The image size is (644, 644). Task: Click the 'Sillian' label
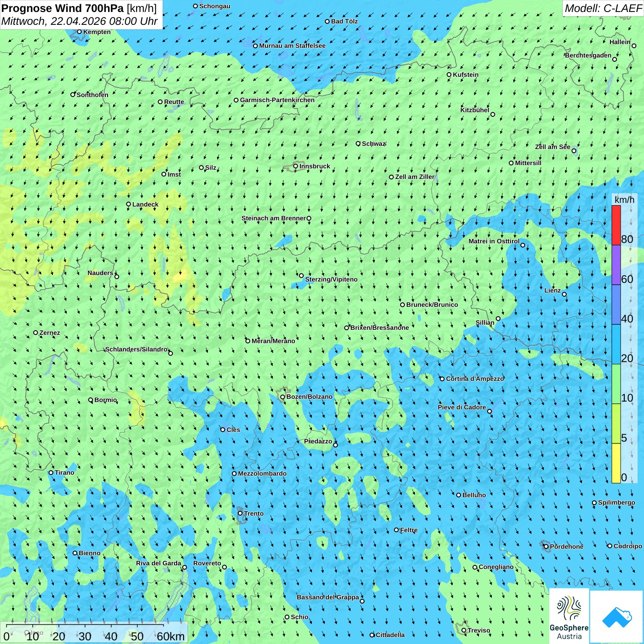click(x=485, y=322)
